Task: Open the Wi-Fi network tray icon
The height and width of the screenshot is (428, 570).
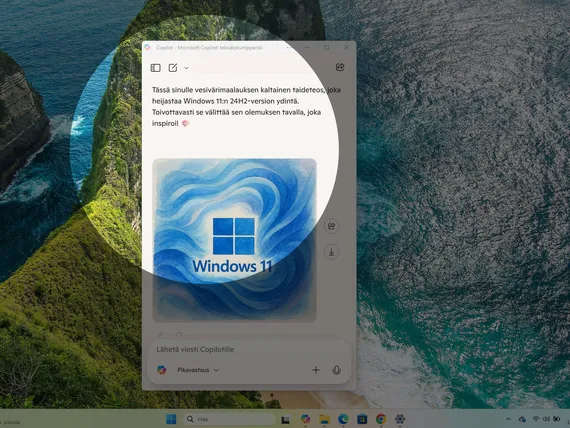Action: pyautogui.click(x=536, y=419)
